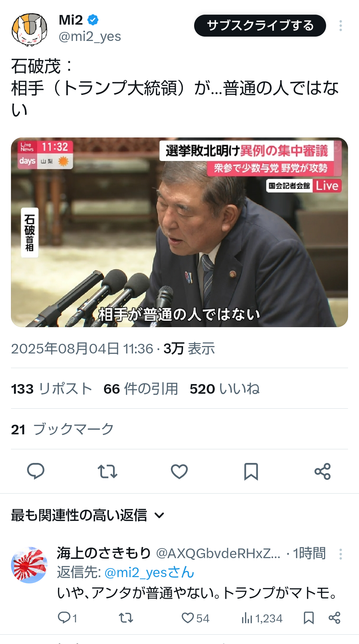Click the @mi2_yes mention link in reply
The height and width of the screenshot is (644, 359).
[x=149, y=572]
